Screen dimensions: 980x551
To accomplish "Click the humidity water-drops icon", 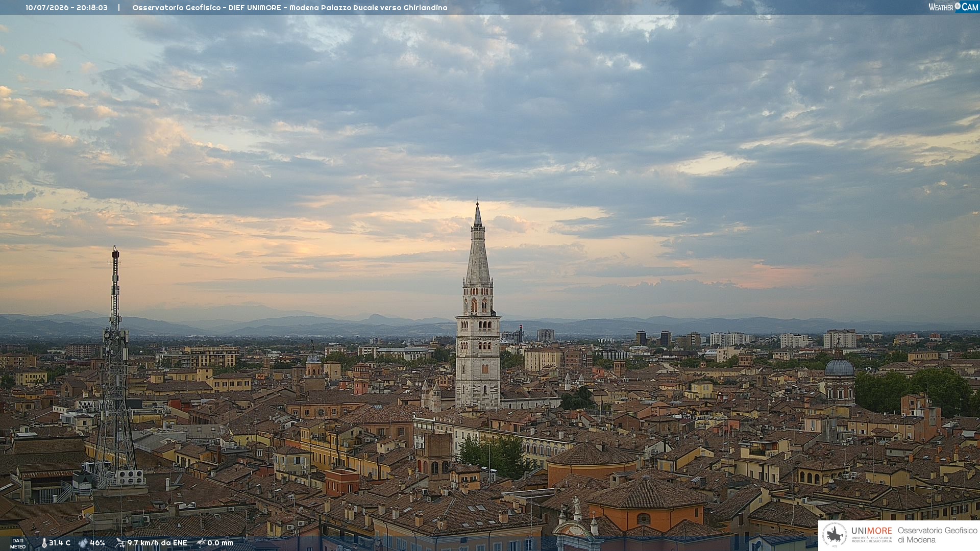I will click(x=83, y=543).
